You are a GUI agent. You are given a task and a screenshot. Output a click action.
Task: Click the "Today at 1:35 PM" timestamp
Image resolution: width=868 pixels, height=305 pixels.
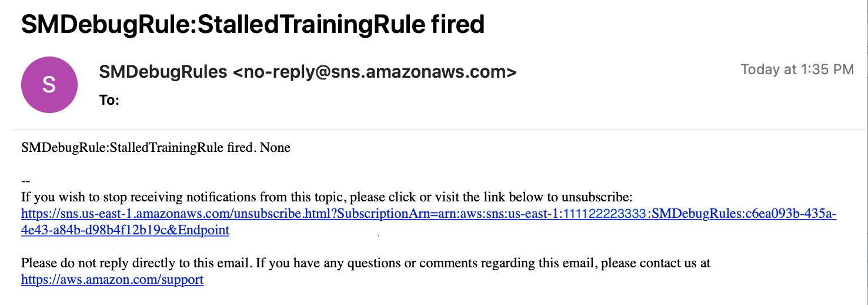coord(797,69)
